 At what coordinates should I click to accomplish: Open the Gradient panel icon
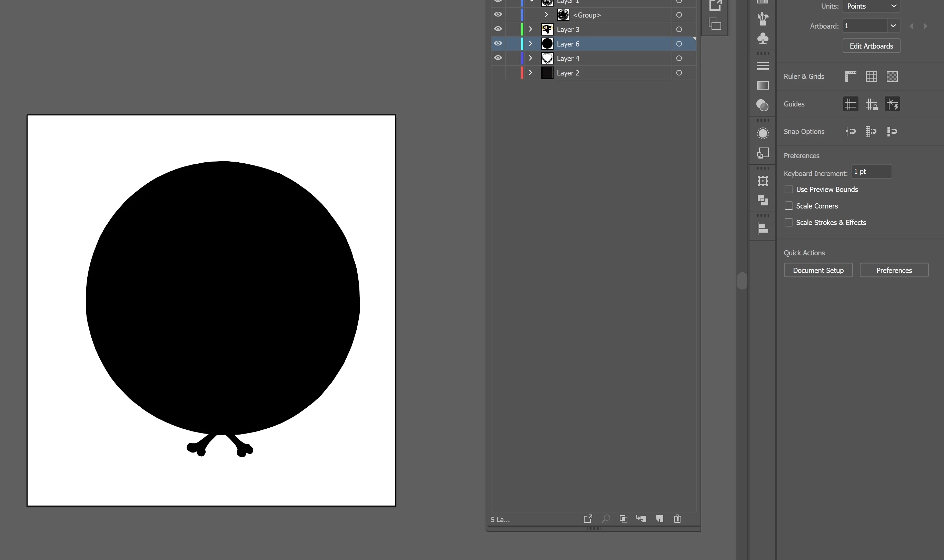(762, 86)
